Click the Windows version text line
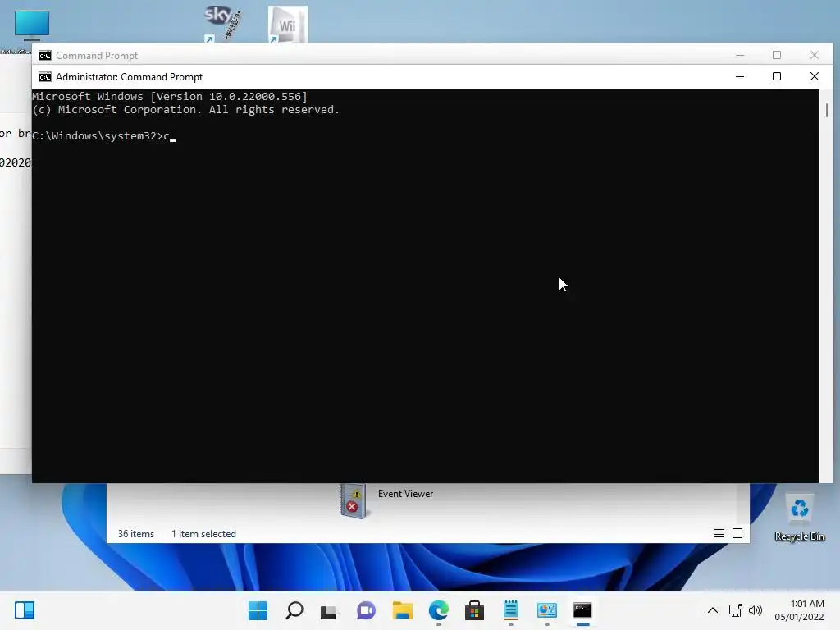 click(170, 97)
